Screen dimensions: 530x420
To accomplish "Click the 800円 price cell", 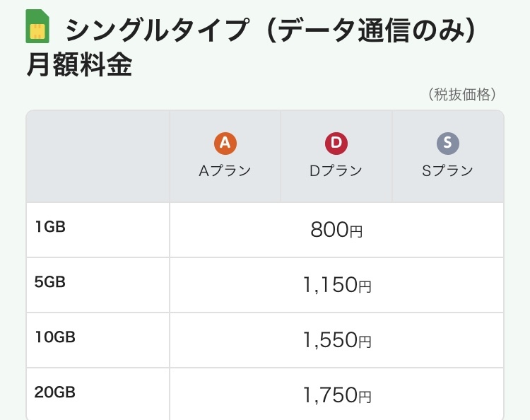I will click(336, 230).
